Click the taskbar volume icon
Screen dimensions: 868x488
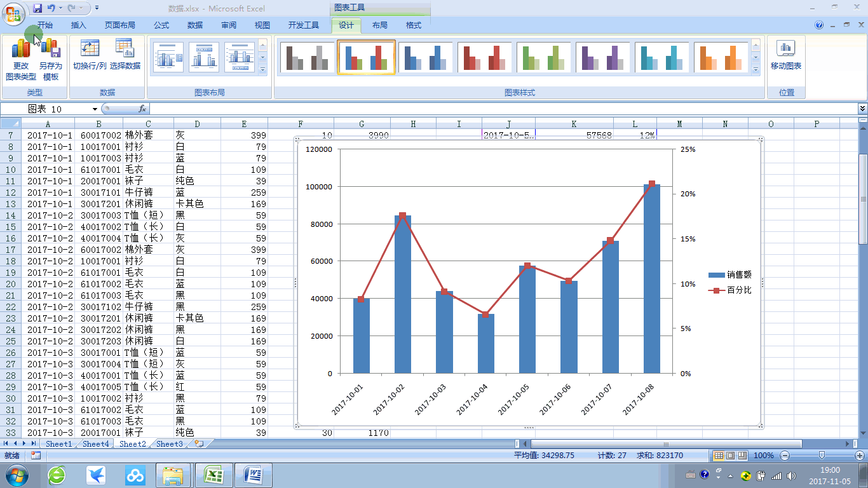coord(791,475)
